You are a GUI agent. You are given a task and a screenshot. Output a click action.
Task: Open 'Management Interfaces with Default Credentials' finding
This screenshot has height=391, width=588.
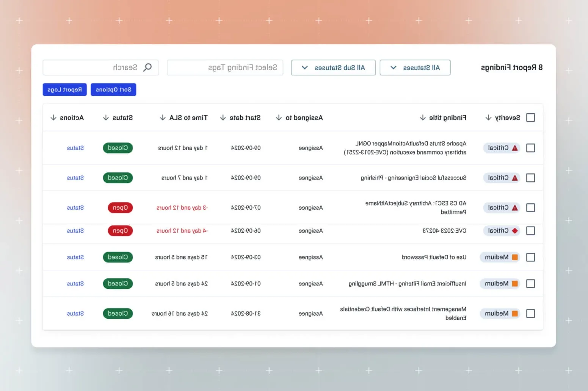coord(403,313)
